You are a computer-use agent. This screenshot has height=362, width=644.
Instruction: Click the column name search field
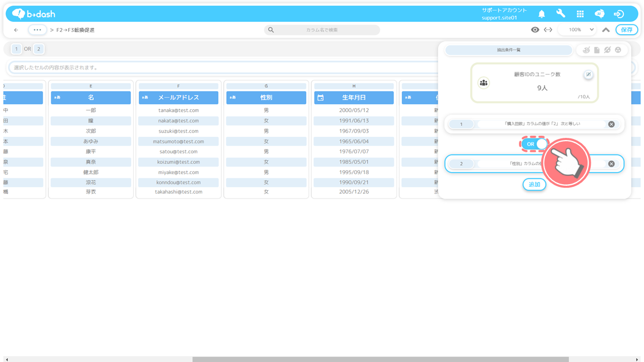point(322,30)
